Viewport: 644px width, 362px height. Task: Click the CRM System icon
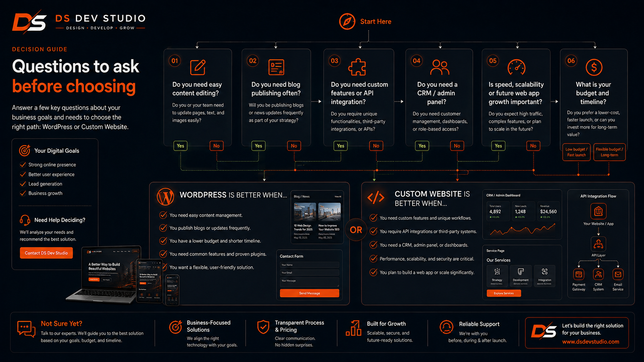[x=598, y=274]
